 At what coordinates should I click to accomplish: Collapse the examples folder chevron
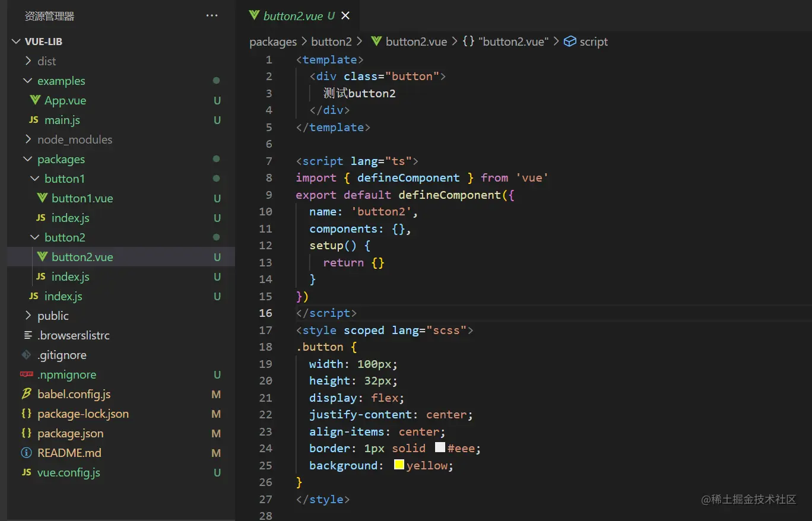[x=28, y=81]
